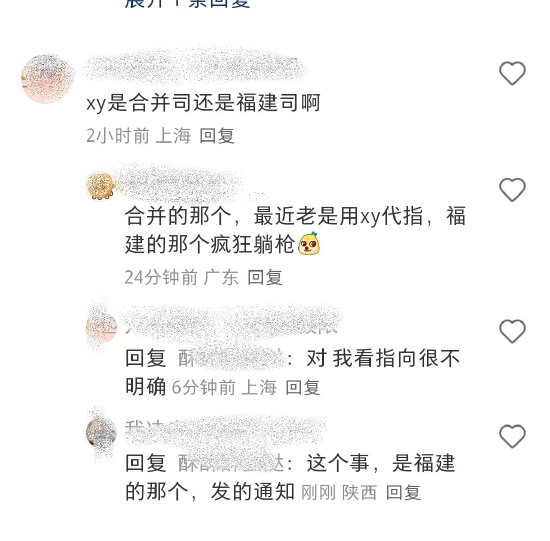
Task: Open the golden avatar of Guangdong replier
Action: pyautogui.click(x=101, y=186)
